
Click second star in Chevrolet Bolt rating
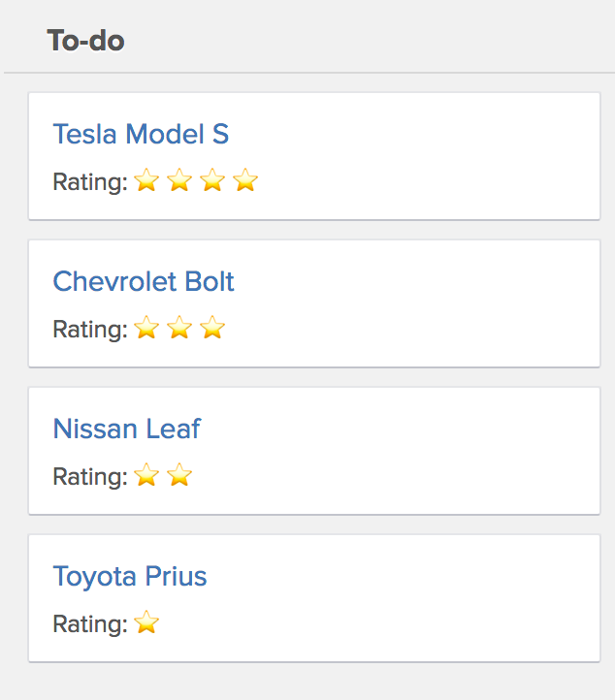point(179,328)
